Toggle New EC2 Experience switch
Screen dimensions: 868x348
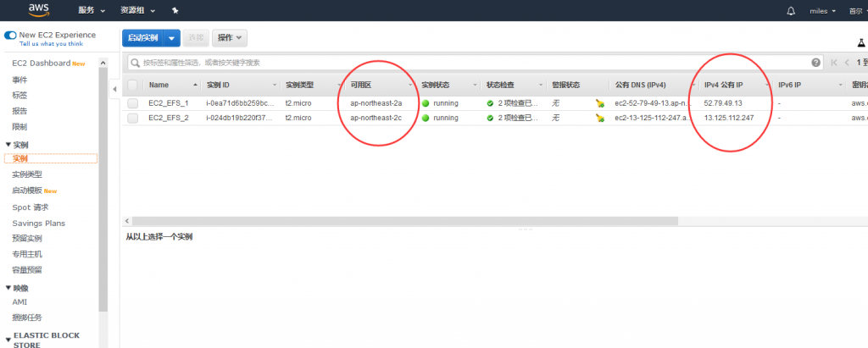point(10,35)
